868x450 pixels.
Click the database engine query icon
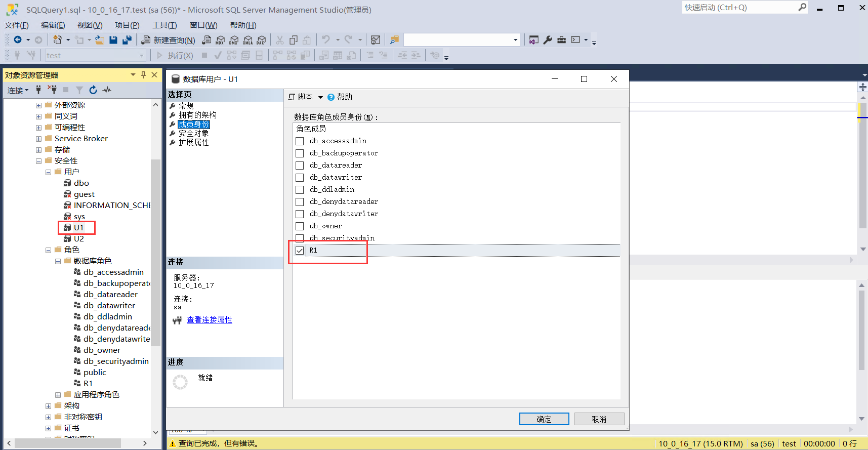(206, 40)
